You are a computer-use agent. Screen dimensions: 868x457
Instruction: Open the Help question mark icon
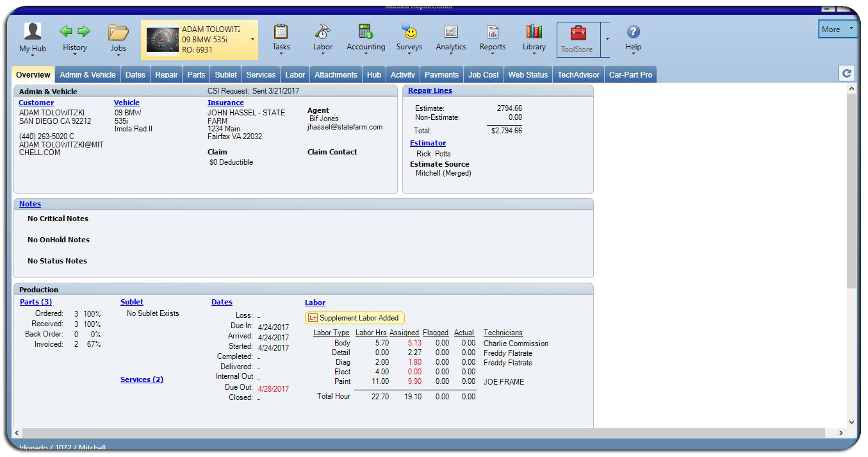pyautogui.click(x=634, y=32)
